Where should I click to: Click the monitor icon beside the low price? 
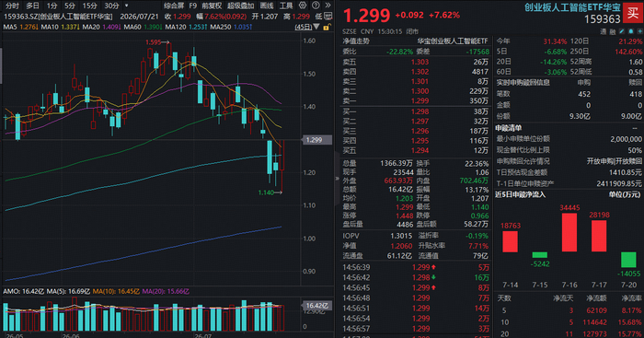click(328, 17)
